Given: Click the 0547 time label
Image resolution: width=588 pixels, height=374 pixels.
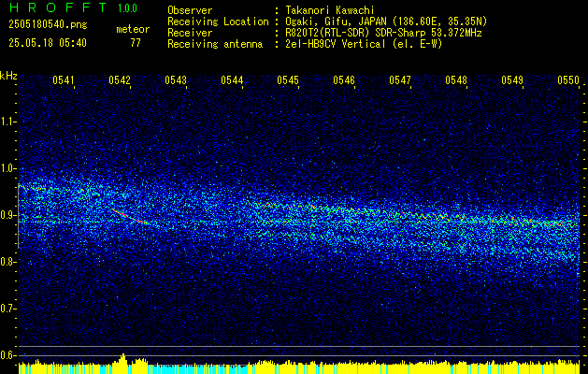Looking at the screenshot, I should [x=400, y=79].
